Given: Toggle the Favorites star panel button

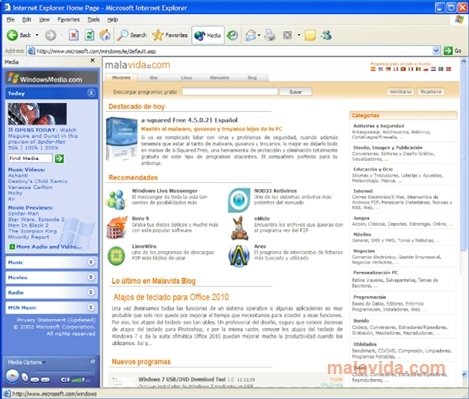Looking at the screenshot, I should click(x=170, y=35).
